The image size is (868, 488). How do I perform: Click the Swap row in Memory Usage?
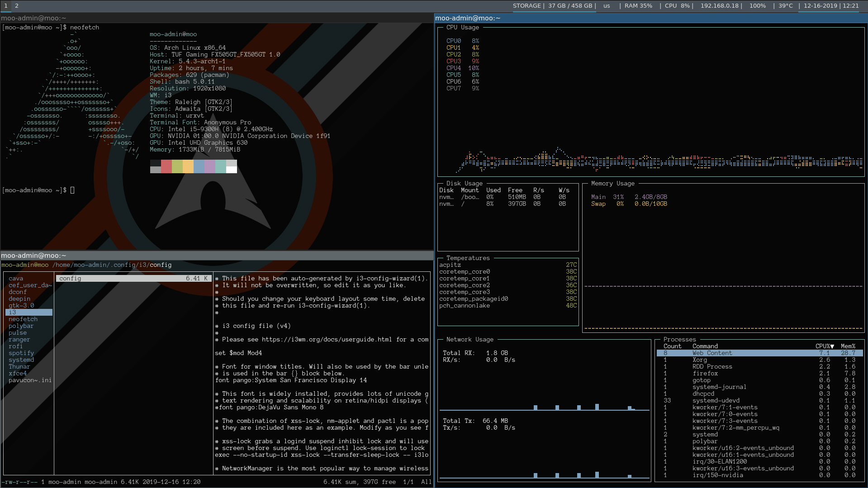tap(629, 204)
